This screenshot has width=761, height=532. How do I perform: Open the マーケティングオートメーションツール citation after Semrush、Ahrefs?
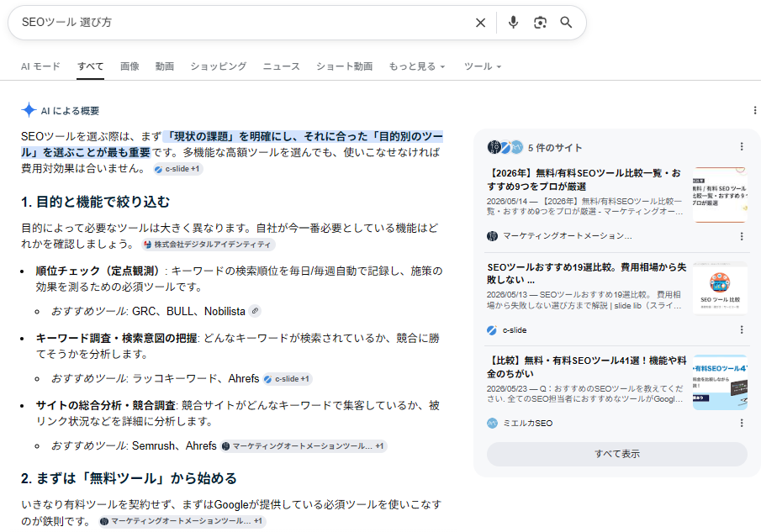pos(304,446)
